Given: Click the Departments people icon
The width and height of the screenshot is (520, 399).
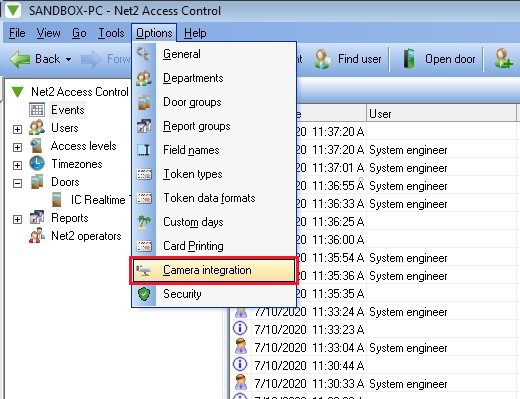Looking at the screenshot, I should (x=144, y=78).
